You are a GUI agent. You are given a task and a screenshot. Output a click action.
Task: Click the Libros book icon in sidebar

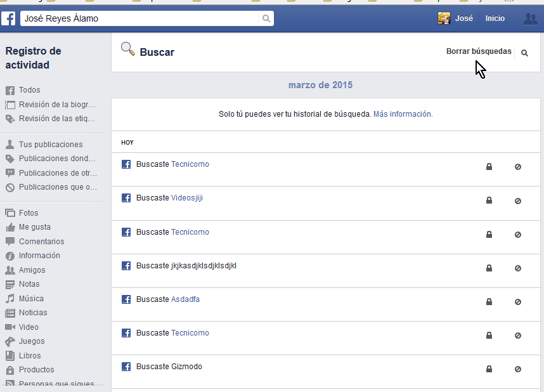click(x=10, y=356)
